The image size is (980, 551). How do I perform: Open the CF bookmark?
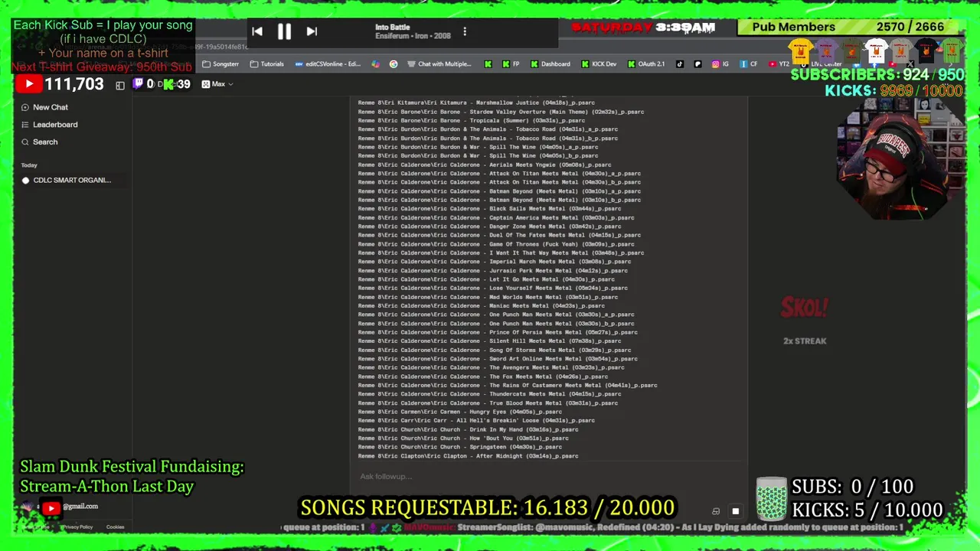(x=749, y=64)
